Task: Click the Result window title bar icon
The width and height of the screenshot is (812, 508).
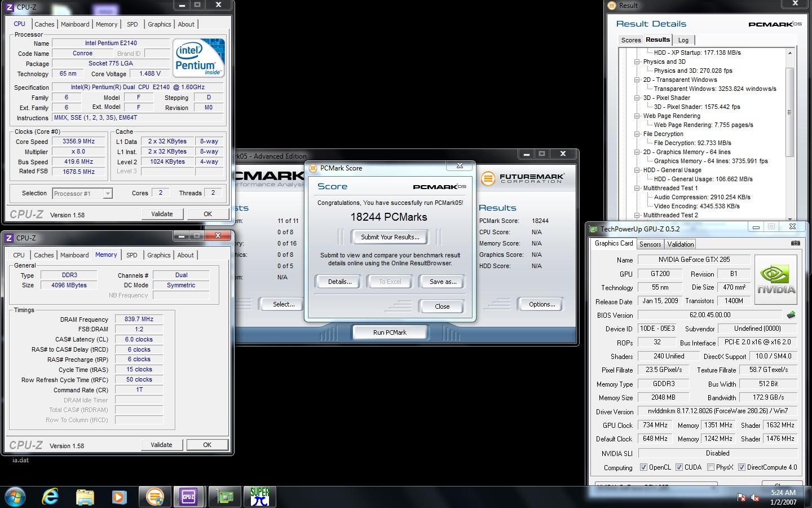Action: pos(612,6)
